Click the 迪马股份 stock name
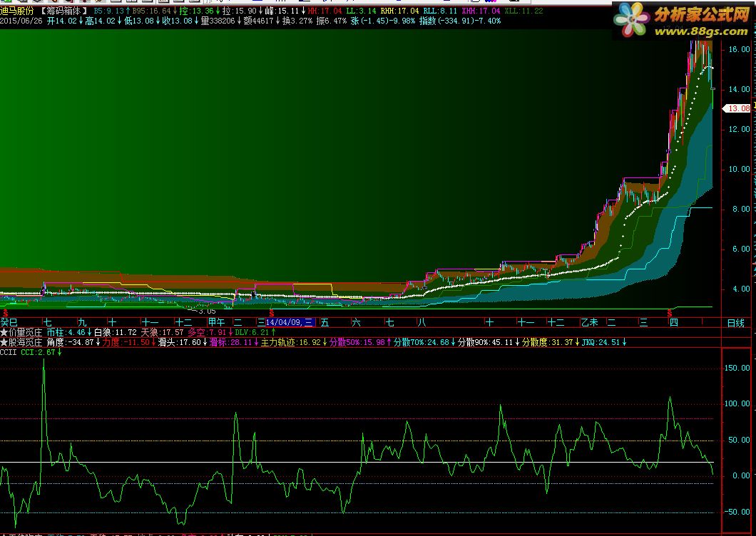Image resolution: width=756 pixels, height=536 pixels. 17,11
